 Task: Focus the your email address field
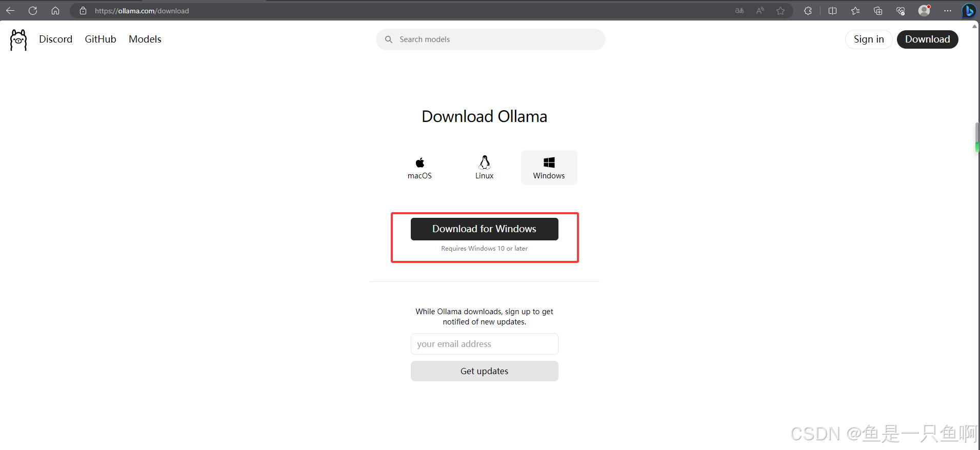click(x=484, y=344)
